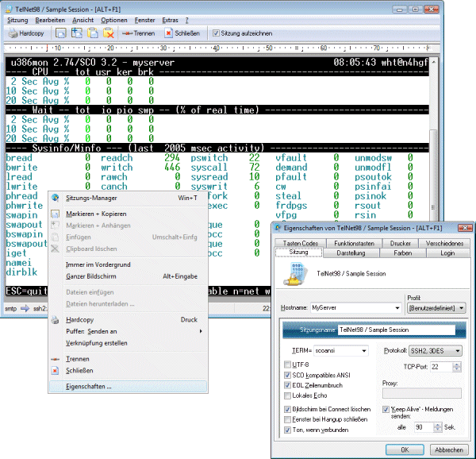
Task: Click the status bar arrow icon after smtp
Action: 25,309
